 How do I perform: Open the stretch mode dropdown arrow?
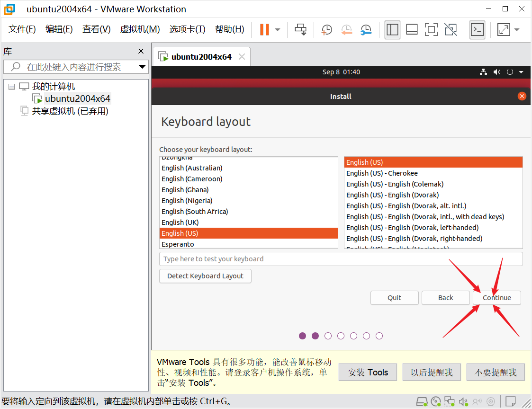pyautogui.click(x=517, y=29)
